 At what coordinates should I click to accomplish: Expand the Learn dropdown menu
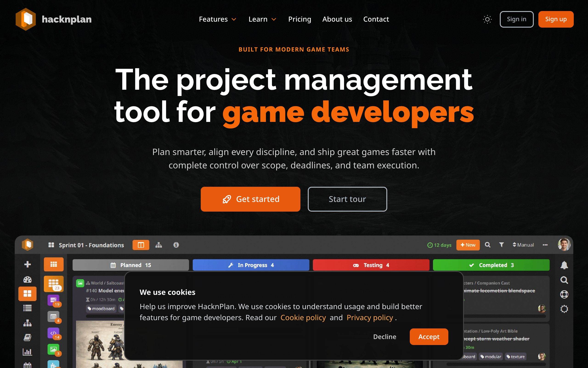point(262,19)
